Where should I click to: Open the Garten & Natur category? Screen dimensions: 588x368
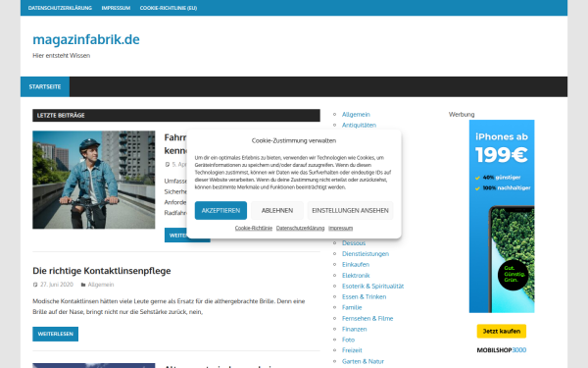[363, 361]
